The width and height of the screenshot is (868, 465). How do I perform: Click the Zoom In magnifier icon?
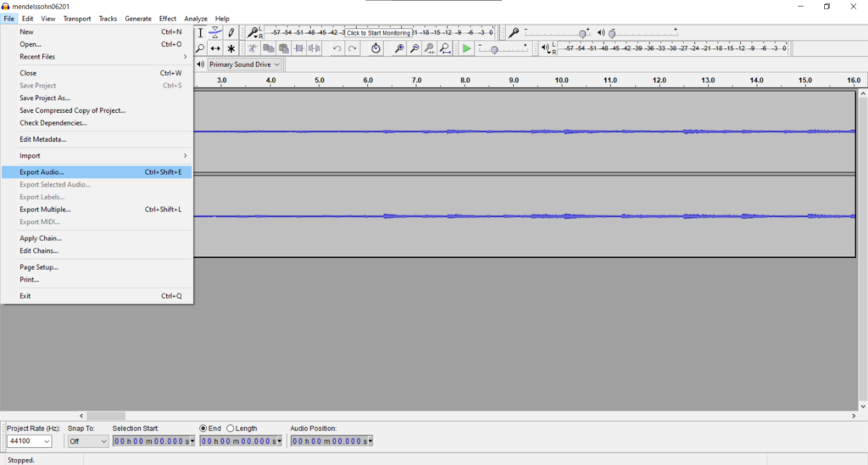point(399,49)
